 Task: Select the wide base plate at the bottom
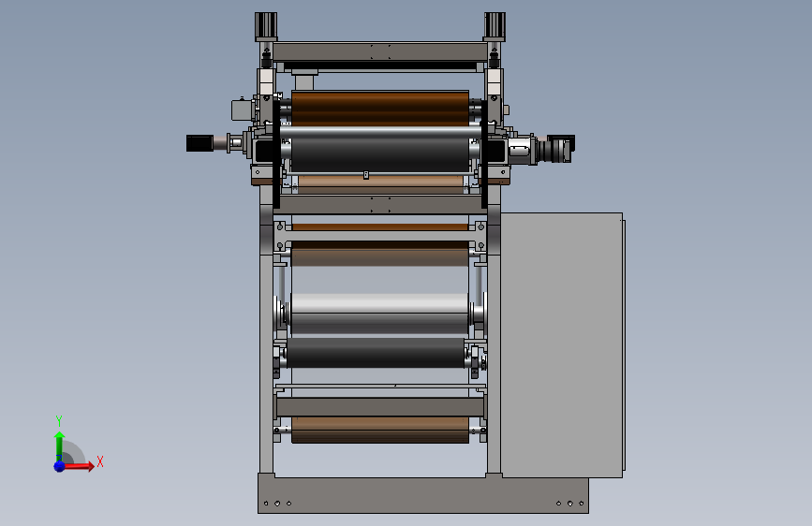pyautogui.click(x=423, y=495)
